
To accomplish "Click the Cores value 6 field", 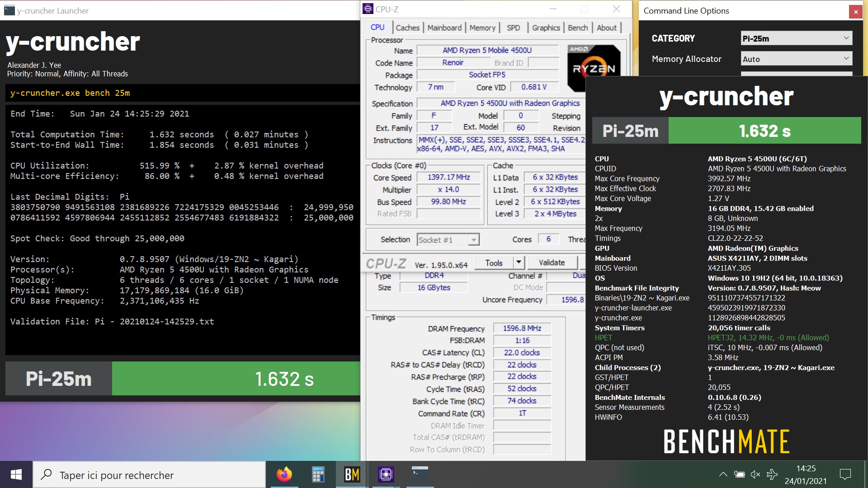I will [x=548, y=239].
